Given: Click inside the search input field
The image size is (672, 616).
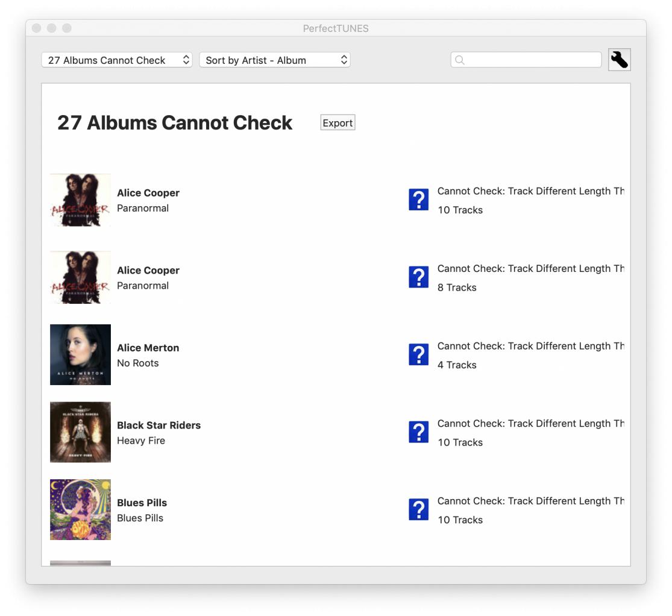Looking at the screenshot, I should coord(532,60).
